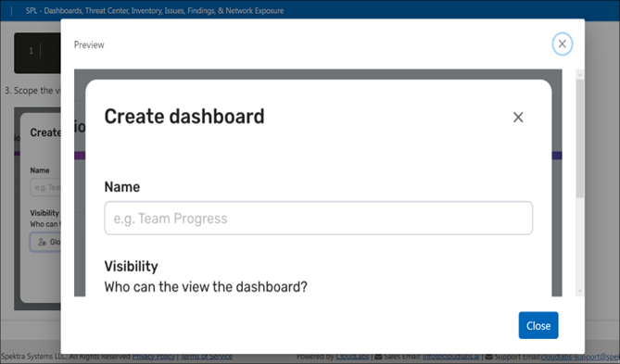Click the black code block showing line 1

38,53
